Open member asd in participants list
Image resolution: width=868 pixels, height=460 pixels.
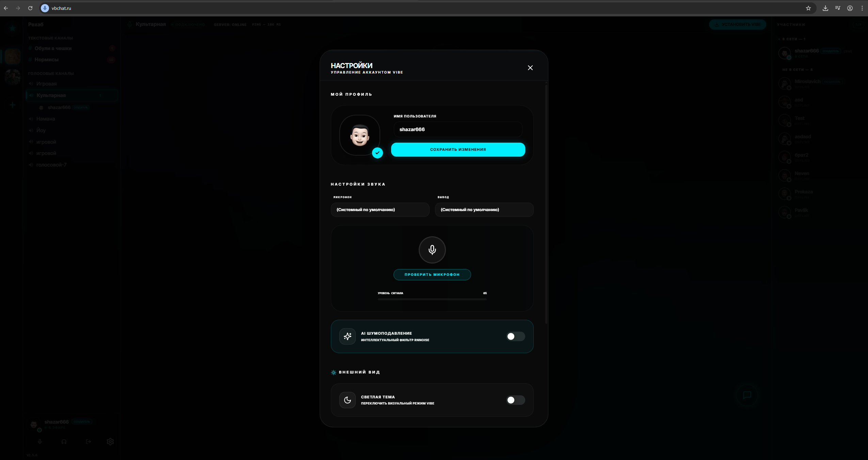pyautogui.click(x=819, y=102)
